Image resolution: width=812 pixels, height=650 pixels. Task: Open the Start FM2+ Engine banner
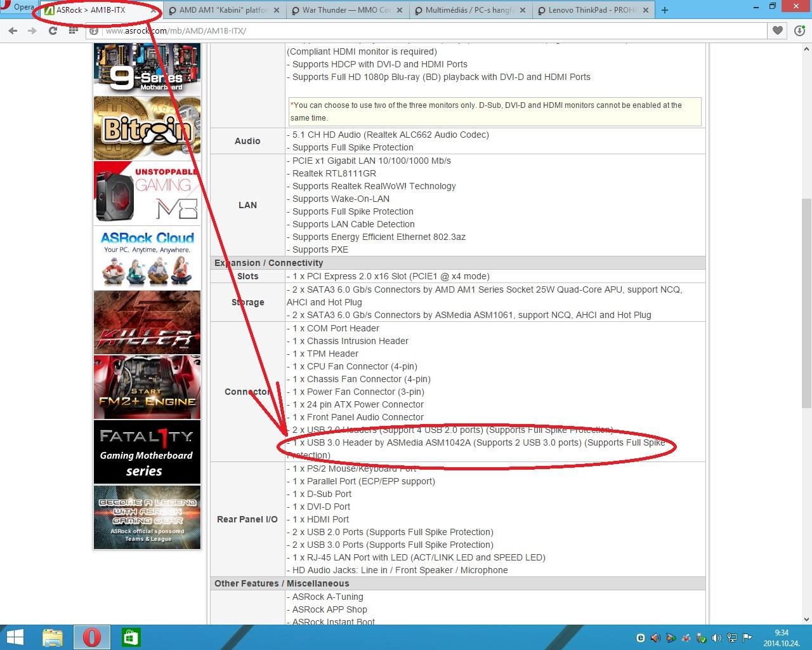[147, 387]
